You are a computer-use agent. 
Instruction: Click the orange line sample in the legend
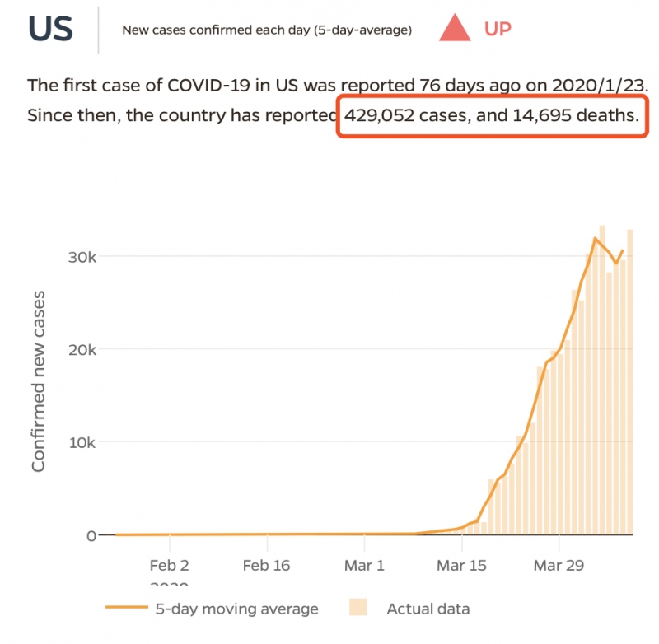[x=126, y=609]
